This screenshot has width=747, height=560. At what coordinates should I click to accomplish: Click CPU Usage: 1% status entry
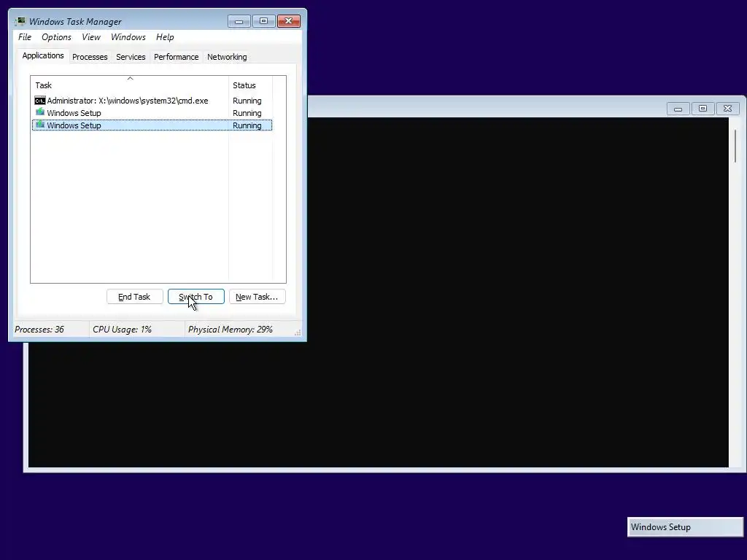pyautogui.click(x=122, y=330)
